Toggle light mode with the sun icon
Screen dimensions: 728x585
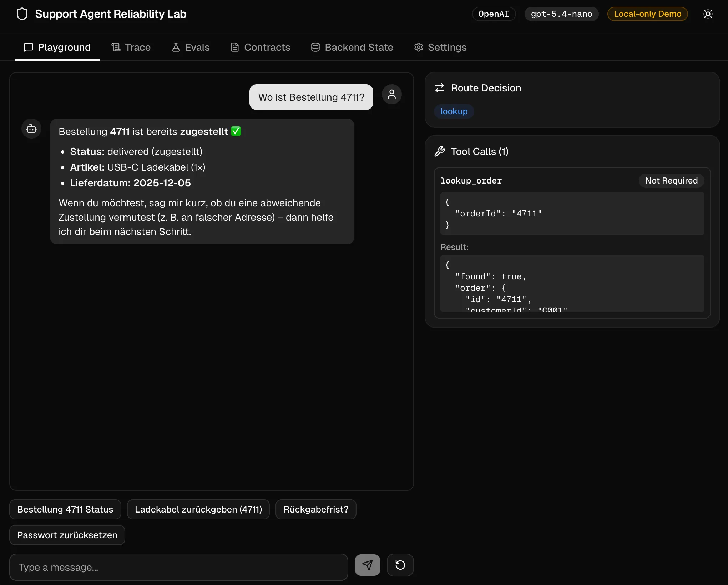[708, 14]
